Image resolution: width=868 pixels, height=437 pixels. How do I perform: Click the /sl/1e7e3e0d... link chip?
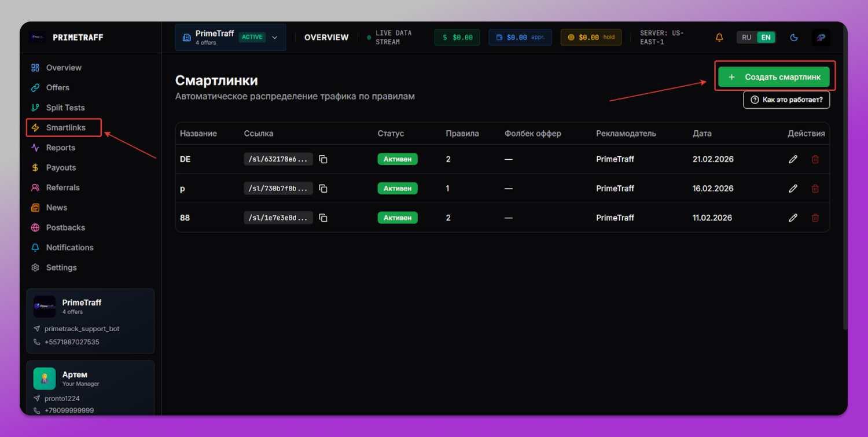(278, 218)
